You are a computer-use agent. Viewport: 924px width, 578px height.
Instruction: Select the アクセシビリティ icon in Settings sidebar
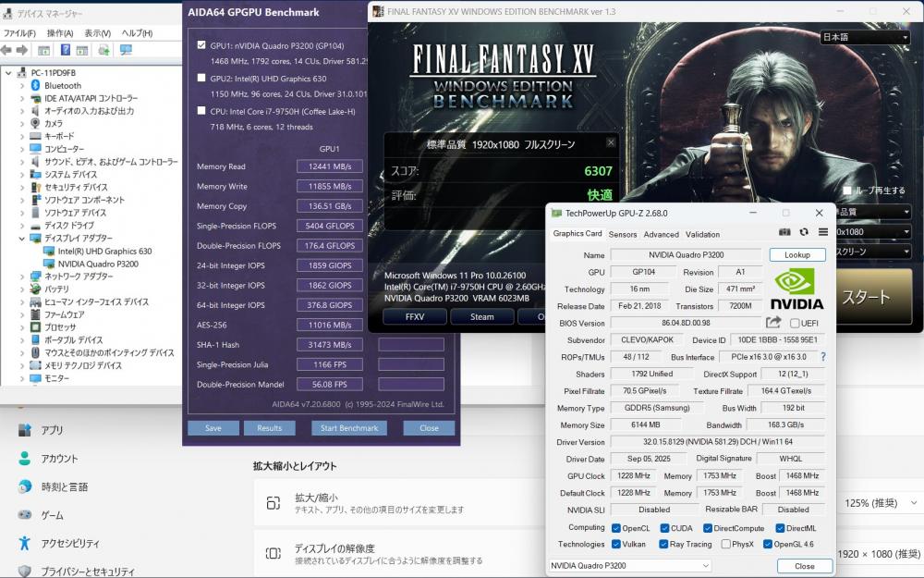pos(25,543)
